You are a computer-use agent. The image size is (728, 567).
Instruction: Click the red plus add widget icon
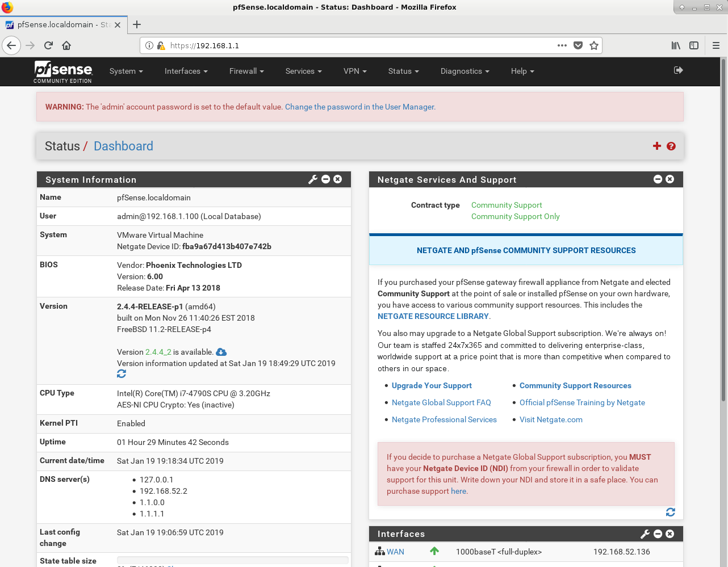657,146
